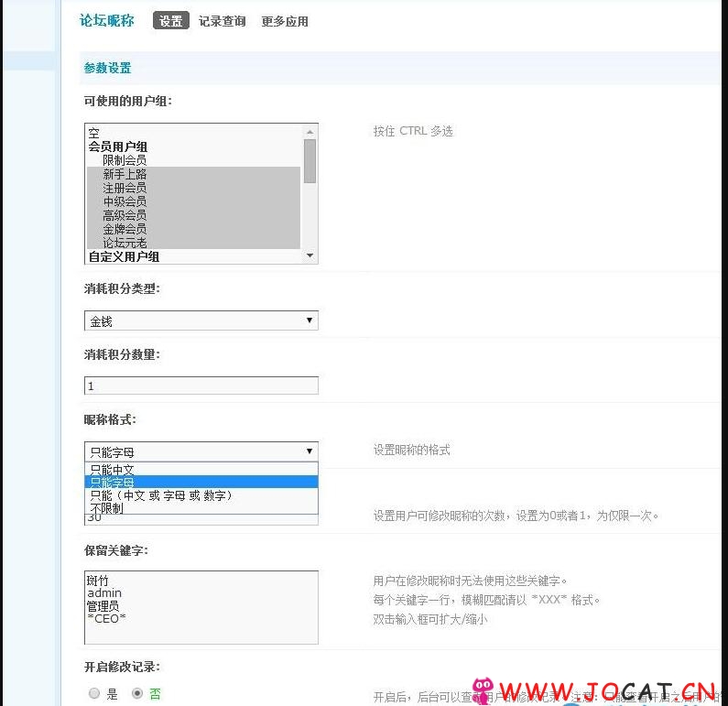Select 高级会员 in the user group list
Image resolution: width=728 pixels, height=706 pixels.
point(193,215)
